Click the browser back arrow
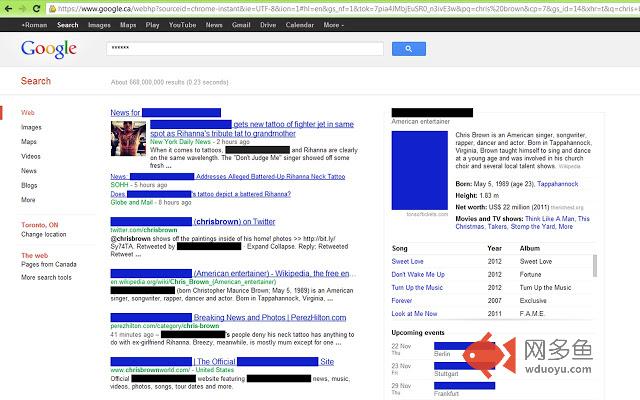This screenshot has height=400, width=640. (x=8, y=8)
